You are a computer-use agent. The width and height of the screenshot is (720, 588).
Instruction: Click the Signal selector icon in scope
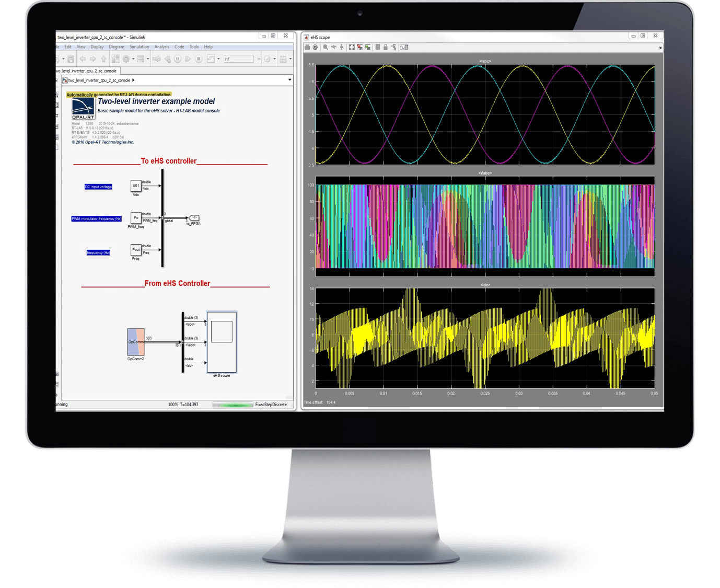coord(394,47)
